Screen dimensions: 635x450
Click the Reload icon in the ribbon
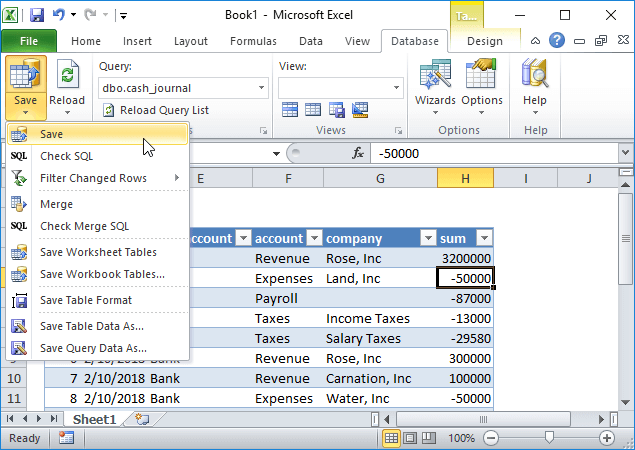coord(67,74)
